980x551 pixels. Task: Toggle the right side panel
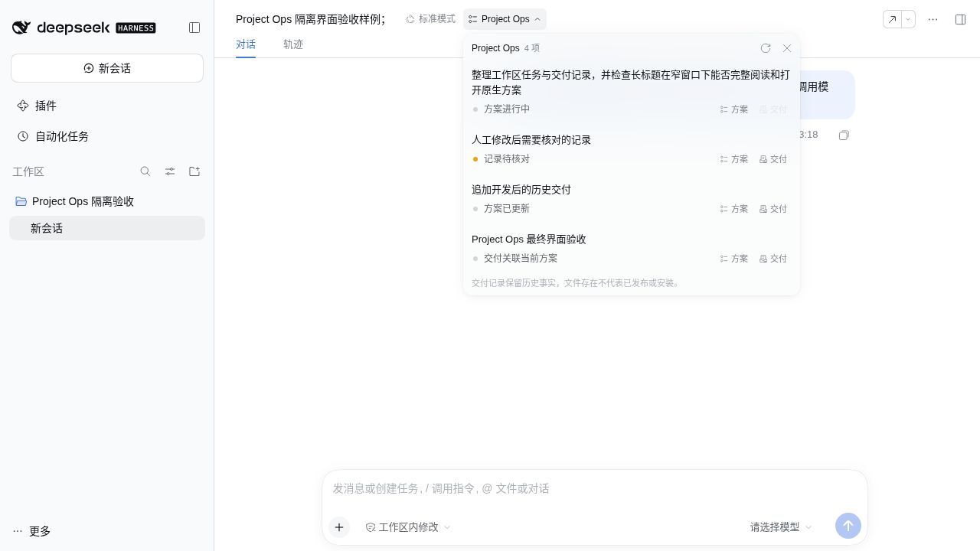point(960,19)
